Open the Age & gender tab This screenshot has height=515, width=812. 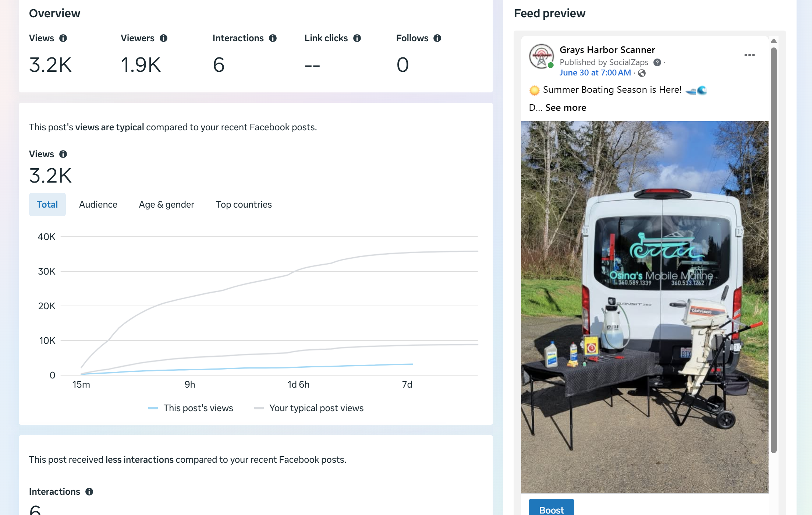coord(167,205)
